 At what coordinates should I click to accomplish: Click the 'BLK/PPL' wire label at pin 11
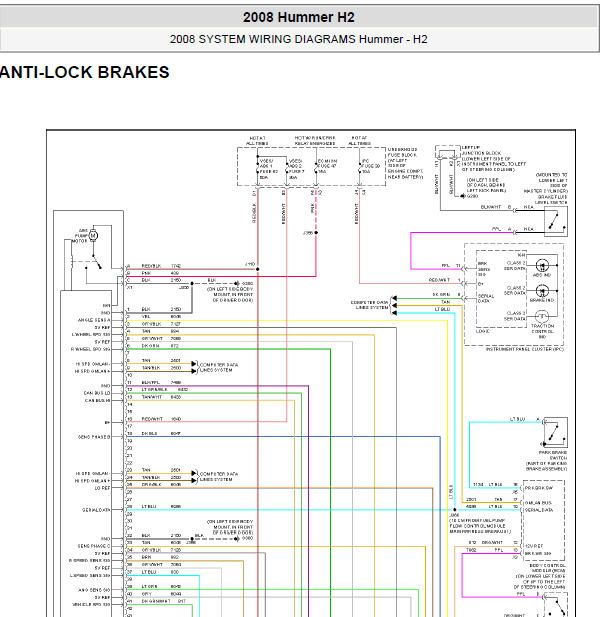tap(150, 382)
